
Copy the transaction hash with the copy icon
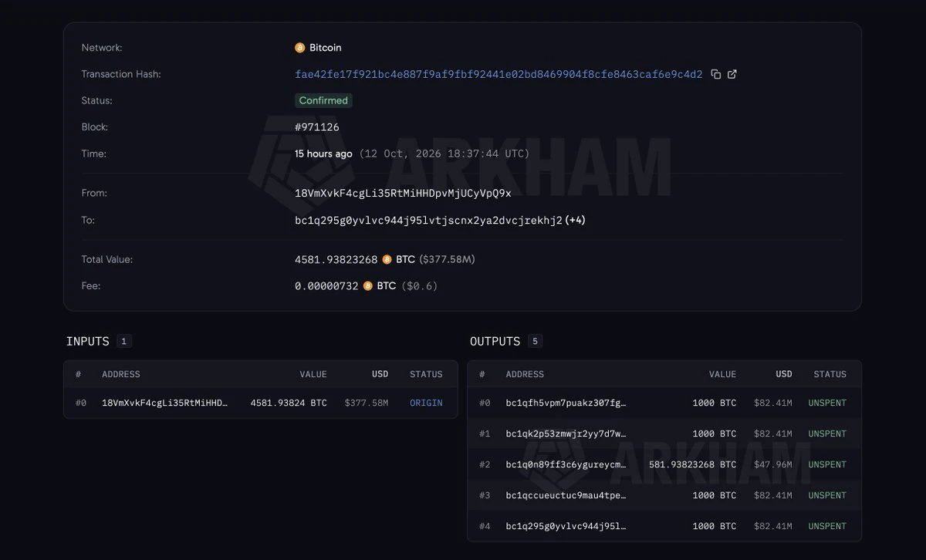point(715,74)
